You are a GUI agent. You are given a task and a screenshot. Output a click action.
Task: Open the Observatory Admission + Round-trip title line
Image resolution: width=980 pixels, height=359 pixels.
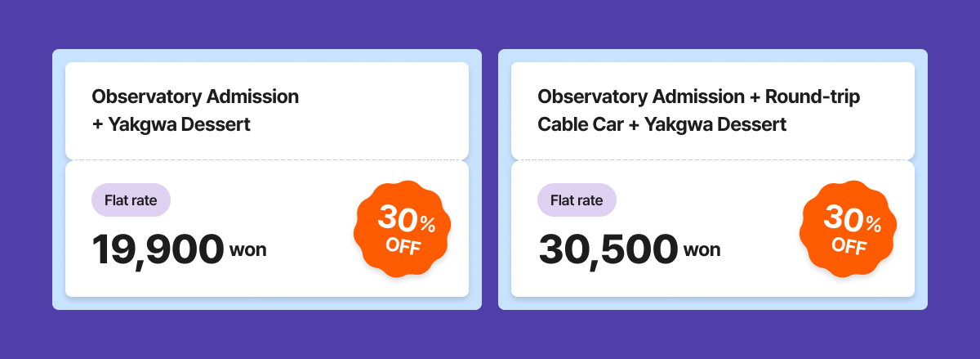coord(699,96)
